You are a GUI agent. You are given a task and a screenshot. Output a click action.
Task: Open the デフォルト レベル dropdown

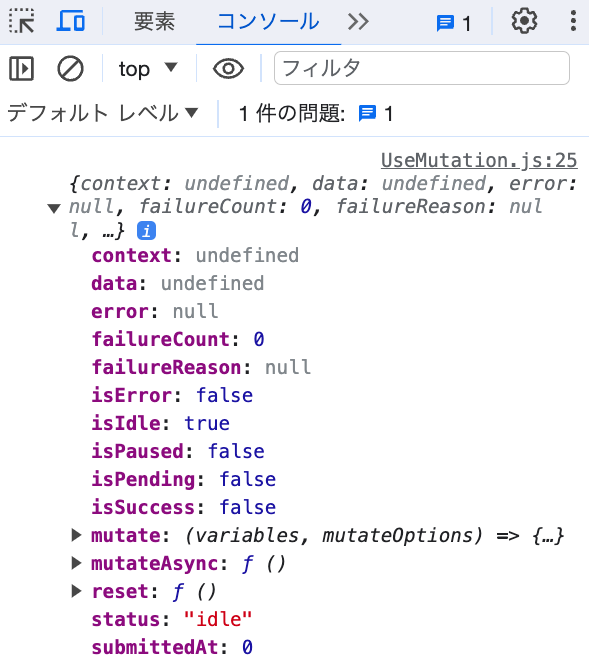[x=102, y=113]
